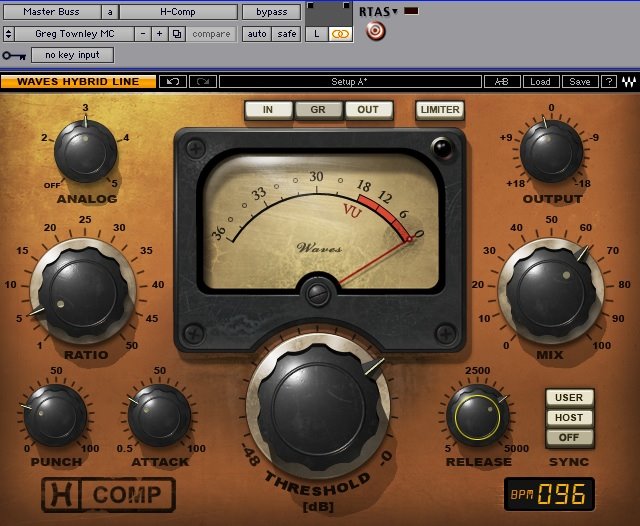Click the MIX knob

coord(551,293)
